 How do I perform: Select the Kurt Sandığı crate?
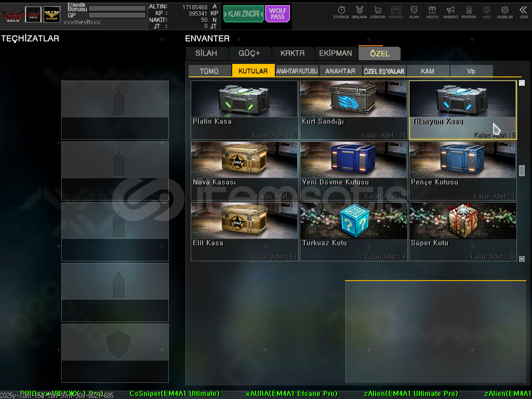point(353,110)
